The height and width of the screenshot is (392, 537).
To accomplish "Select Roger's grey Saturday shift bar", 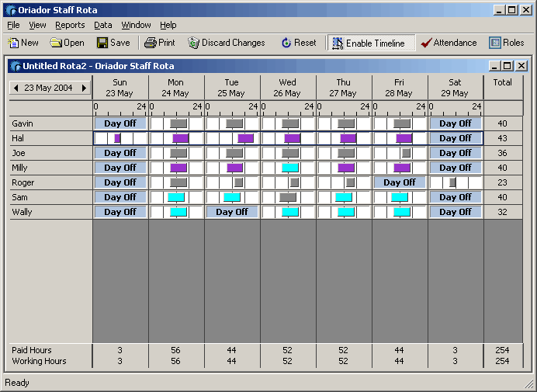I will point(452,182).
